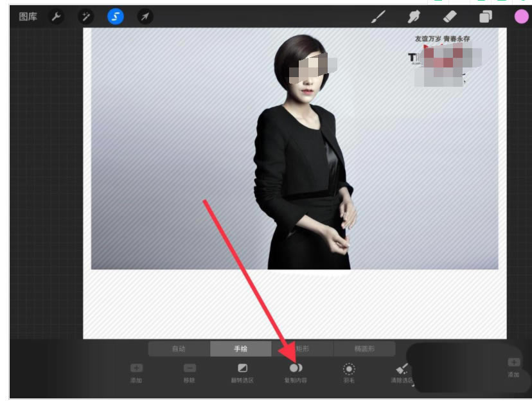Open the Layers panel
The width and height of the screenshot is (532, 401).
tap(486, 16)
